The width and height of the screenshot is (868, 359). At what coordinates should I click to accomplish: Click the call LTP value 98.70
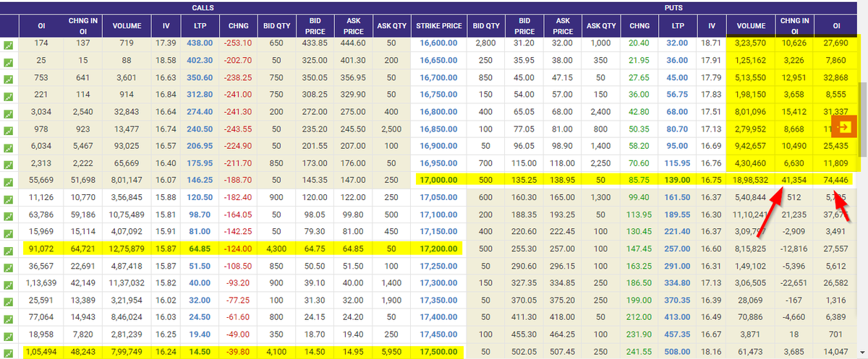[x=199, y=215]
